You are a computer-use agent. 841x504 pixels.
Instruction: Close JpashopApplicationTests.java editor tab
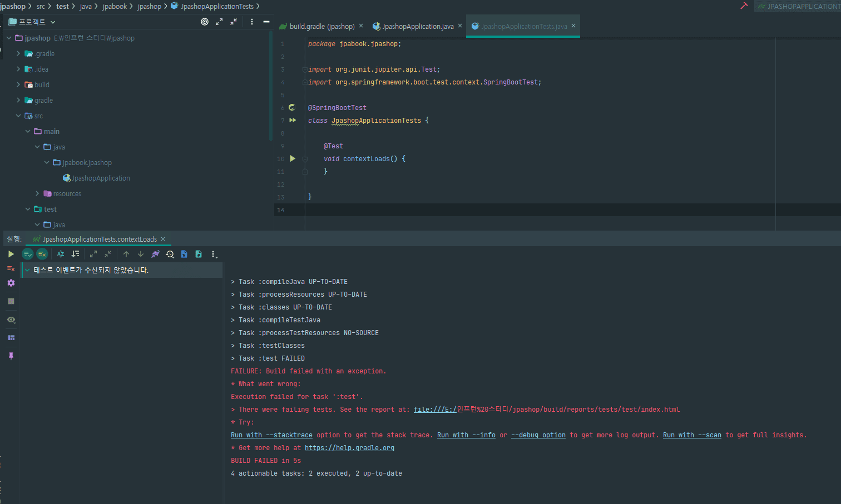(573, 26)
